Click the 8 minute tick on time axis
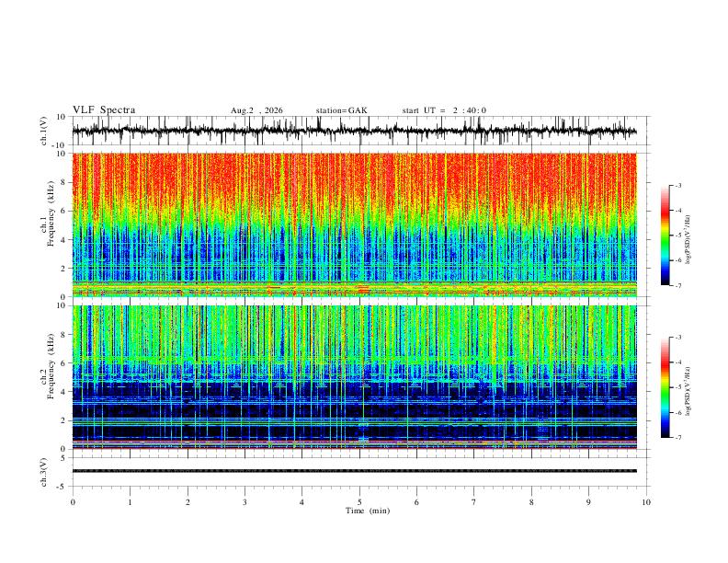The image size is (728, 563). coord(531,502)
